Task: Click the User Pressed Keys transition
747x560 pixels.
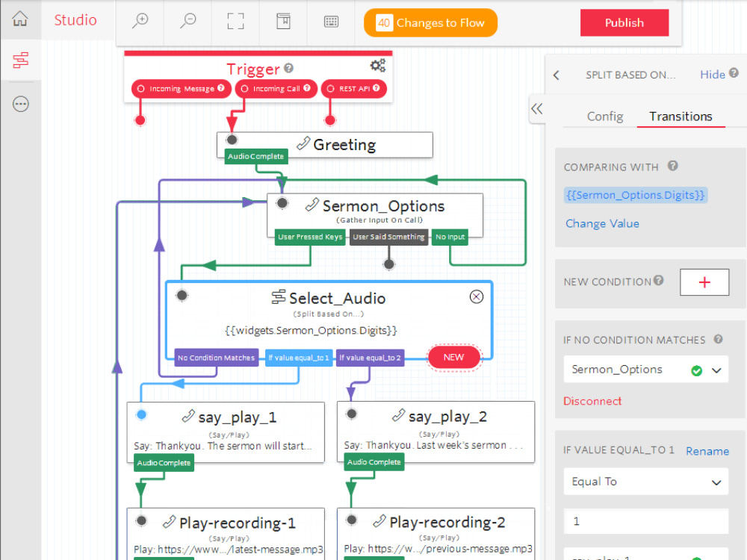Action: 310,237
